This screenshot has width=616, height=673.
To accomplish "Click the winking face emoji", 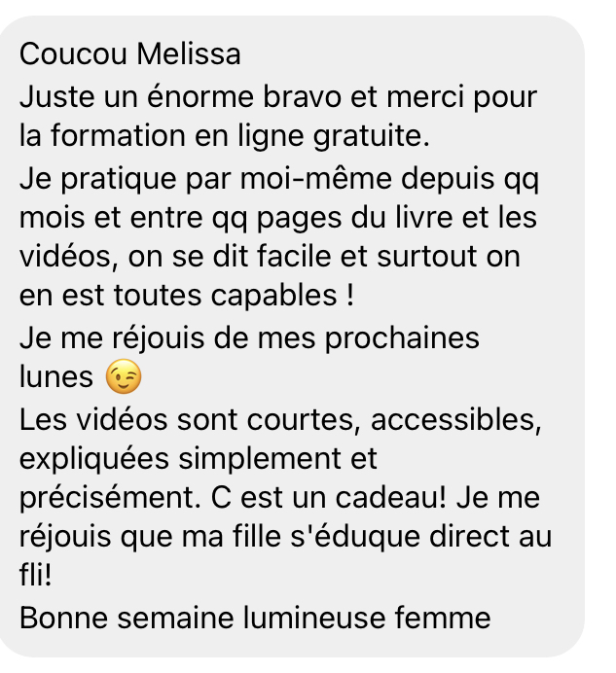I will click(124, 376).
